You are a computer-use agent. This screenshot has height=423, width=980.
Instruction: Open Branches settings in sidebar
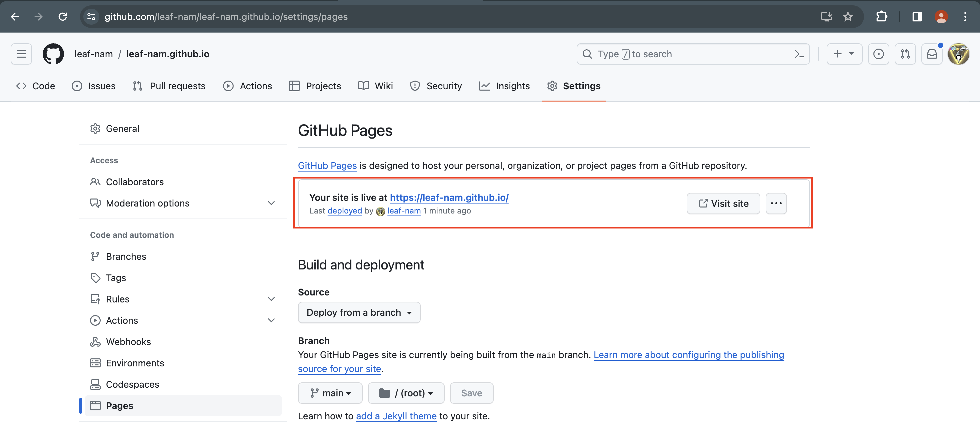coord(183,256)
